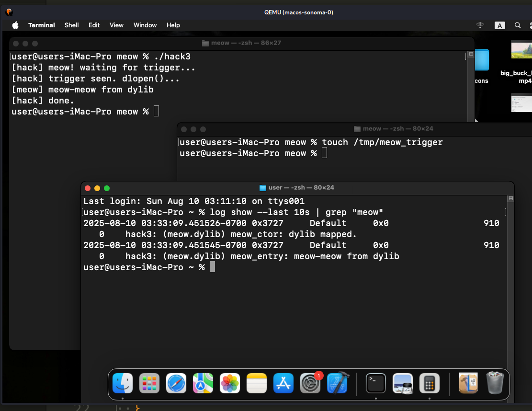Click the log show grep command line
532x411 pixels.
click(x=296, y=212)
